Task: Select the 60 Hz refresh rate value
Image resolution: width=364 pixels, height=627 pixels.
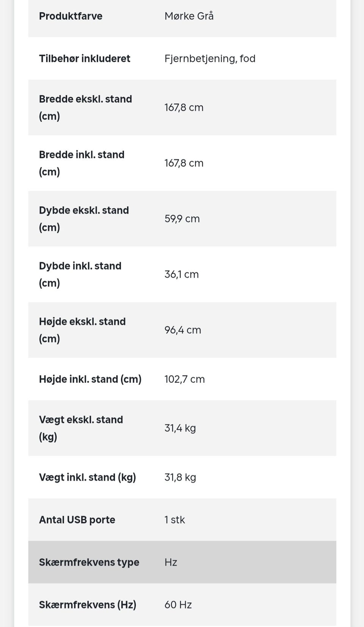Action: tap(178, 605)
